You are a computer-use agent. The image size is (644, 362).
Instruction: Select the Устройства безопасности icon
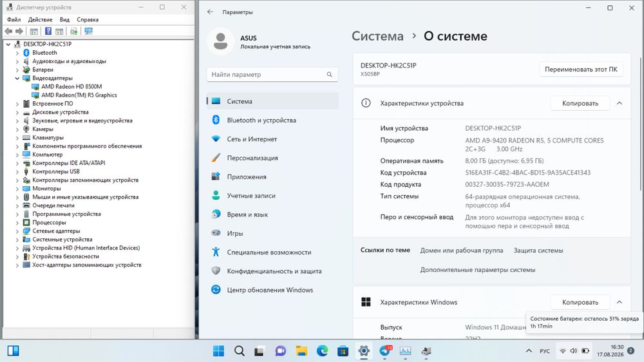click(x=26, y=256)
